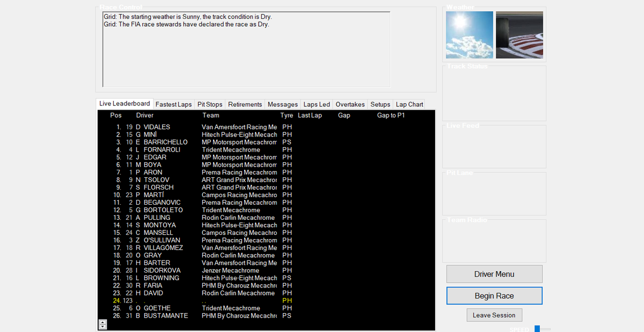Click the Race Control message log
Image resolution: width=644 pixels, height=332 pixels.
(x=246, y=49)
